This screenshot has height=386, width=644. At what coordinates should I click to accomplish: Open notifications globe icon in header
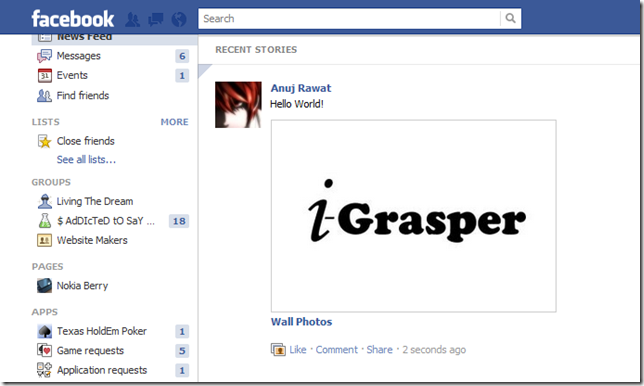[179, 19]
